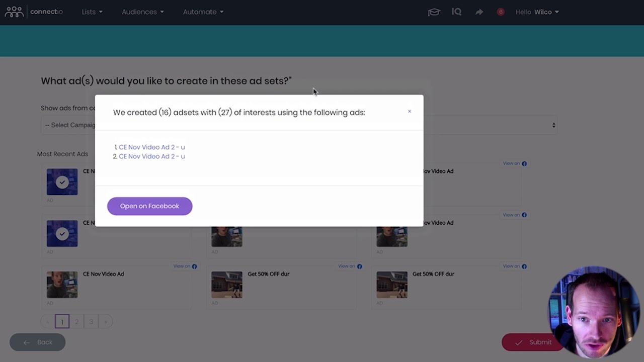Click the share arrow icon
The height and width of the screenshot is (362, 644).
pyautogui.click(x=479, y=12)
